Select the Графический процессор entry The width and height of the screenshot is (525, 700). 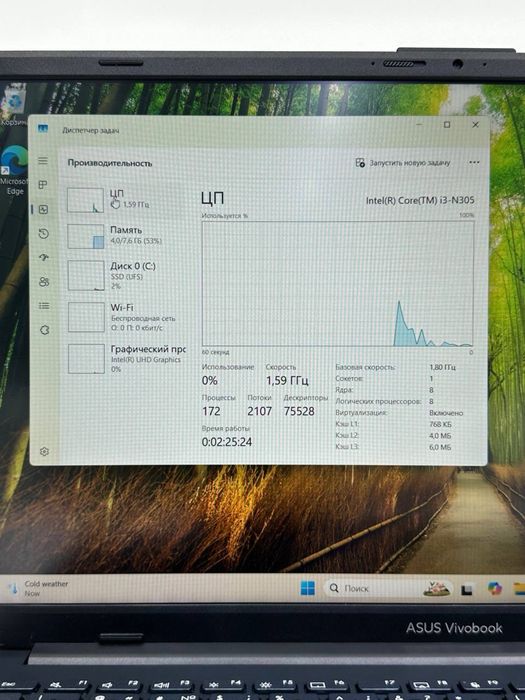click(127, 358)
